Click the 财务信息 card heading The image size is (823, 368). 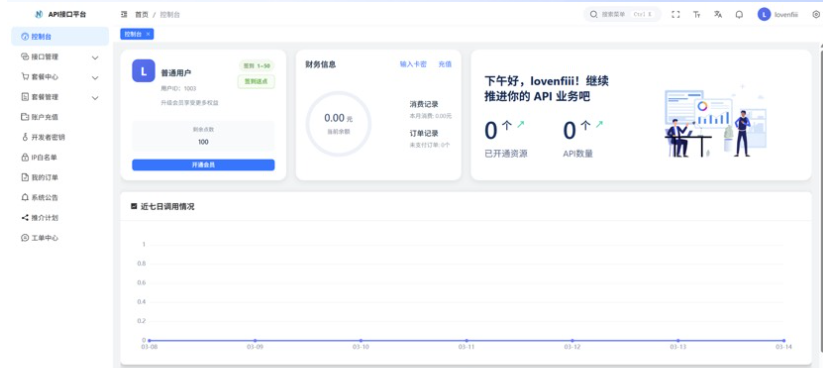click(x=321, y=64)
